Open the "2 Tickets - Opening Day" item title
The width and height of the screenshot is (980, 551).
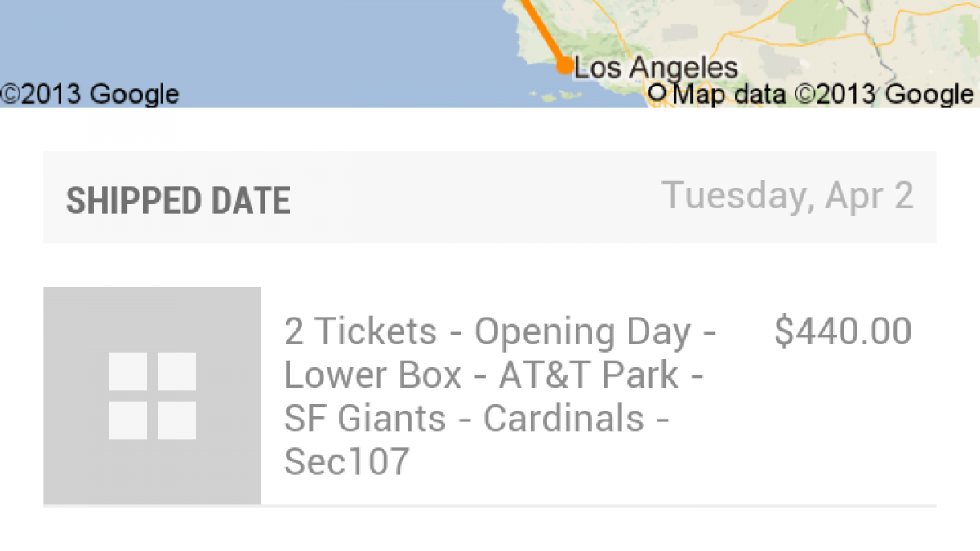click(x=500, y=332)
